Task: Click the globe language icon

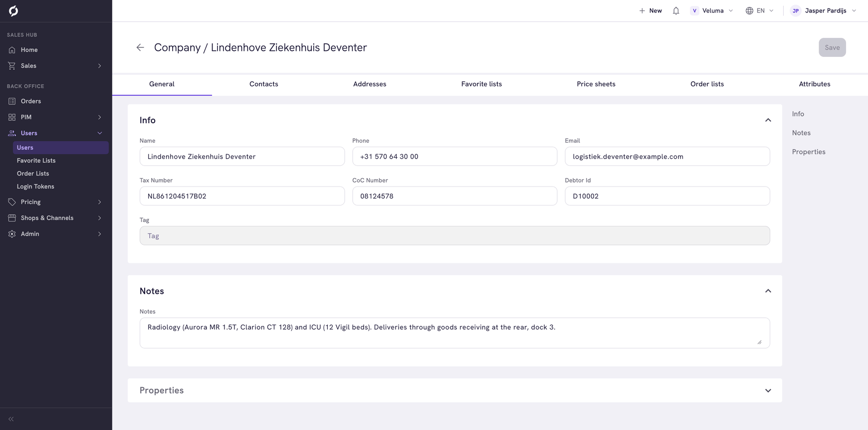Action: click(749, 10)
